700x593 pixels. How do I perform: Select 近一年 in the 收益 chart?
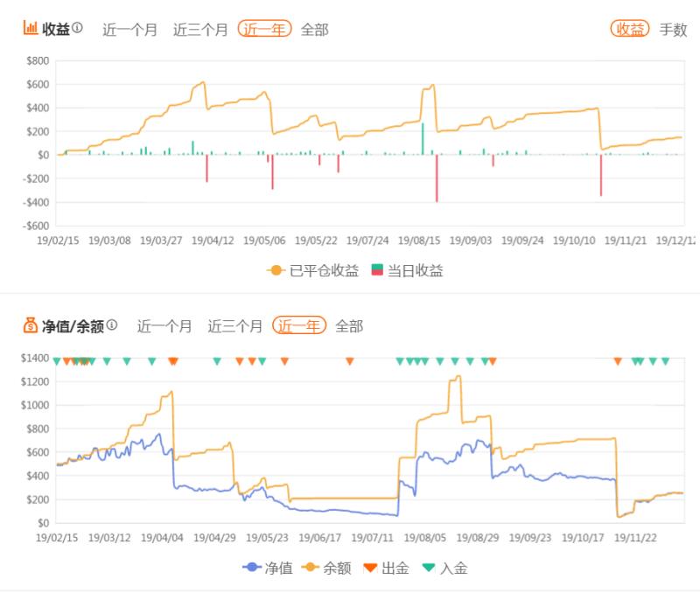pyautogui.click(x=264, y=30)
